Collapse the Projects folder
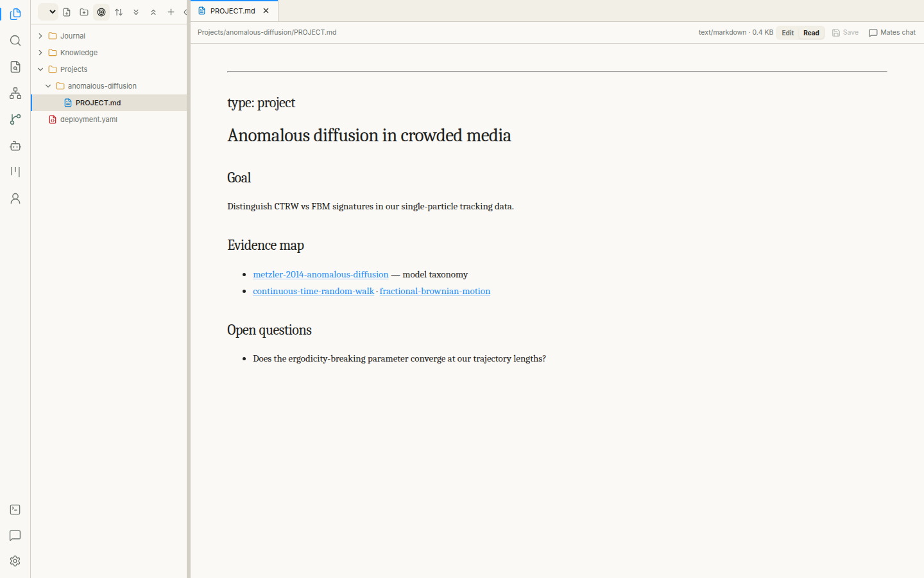This screenshot has height=578, width=924. point(109,69)
